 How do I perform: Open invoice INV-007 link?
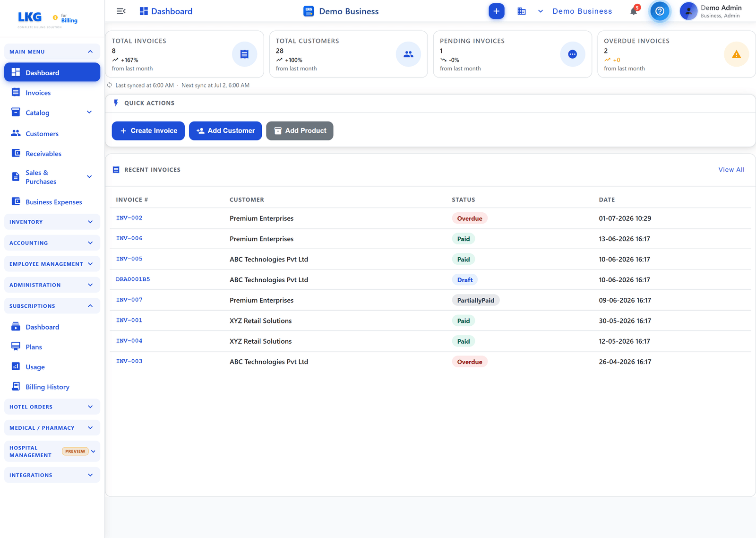(129, 300)
